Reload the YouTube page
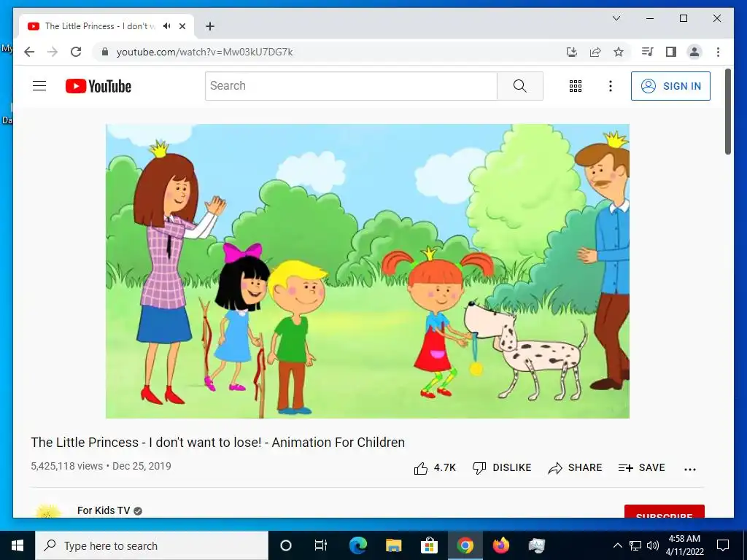Image resolution: width=747 pixels, height=560 pixels. tap(76, 52)
